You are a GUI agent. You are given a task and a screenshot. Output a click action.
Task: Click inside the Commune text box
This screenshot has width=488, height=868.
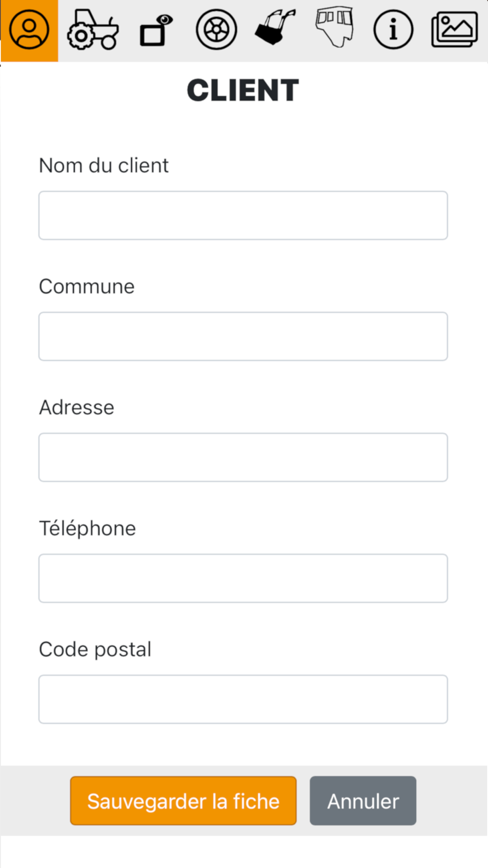click(x=243, y=336)
